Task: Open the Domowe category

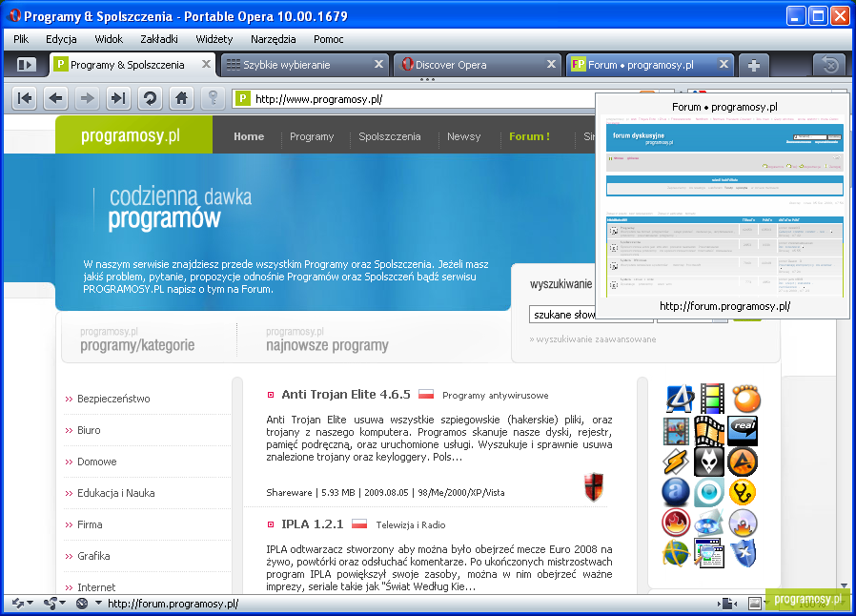Action: click(x=96, y=462)
